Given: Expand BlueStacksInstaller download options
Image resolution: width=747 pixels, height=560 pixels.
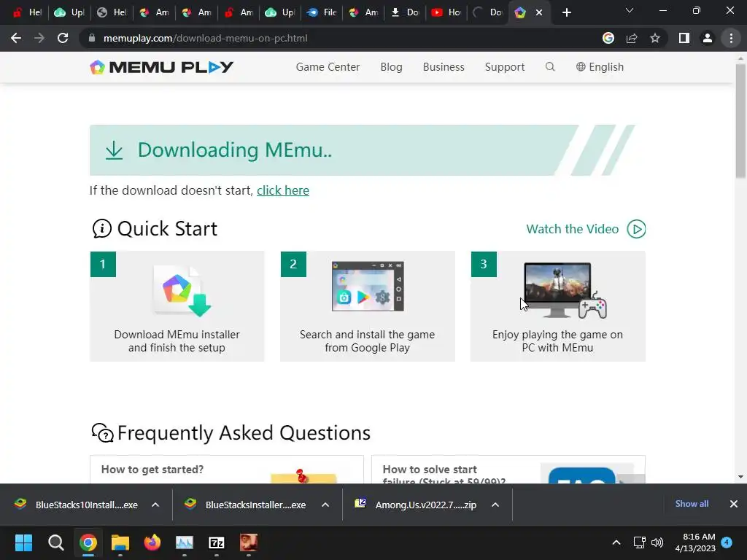Looking at the screenshot, I should [325, 505].
